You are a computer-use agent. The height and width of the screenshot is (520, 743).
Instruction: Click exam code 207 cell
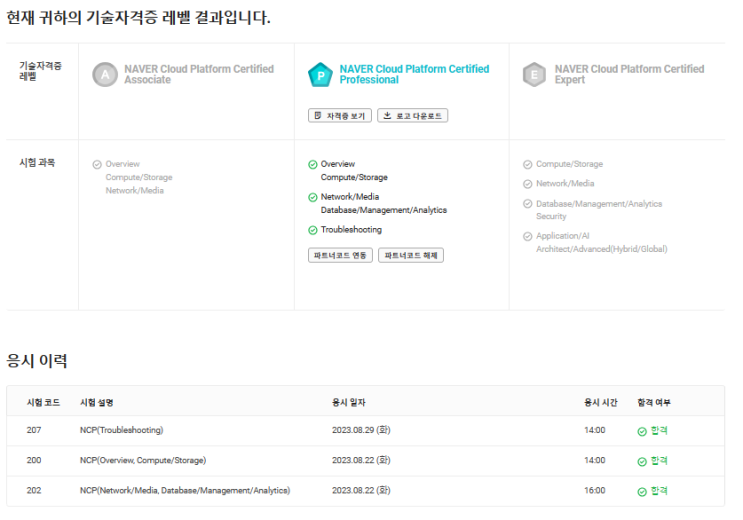pyautogui.click(x=34, y=430)
